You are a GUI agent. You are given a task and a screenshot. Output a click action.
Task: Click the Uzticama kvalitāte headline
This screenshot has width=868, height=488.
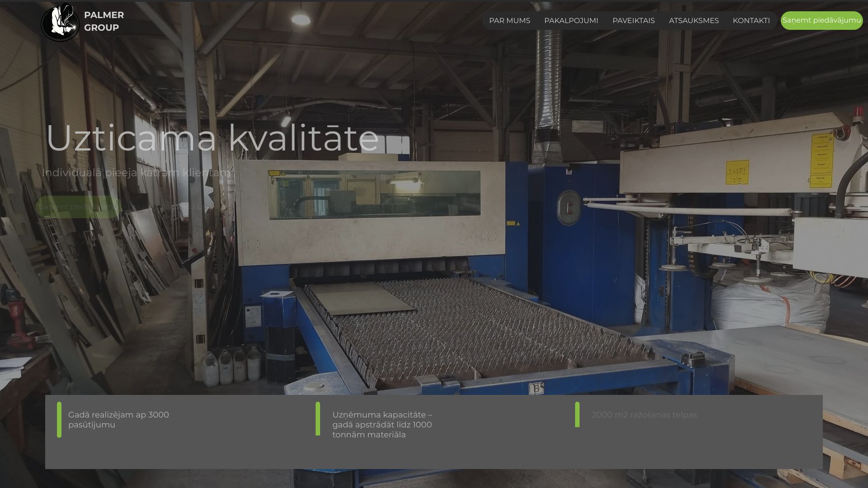212,138
